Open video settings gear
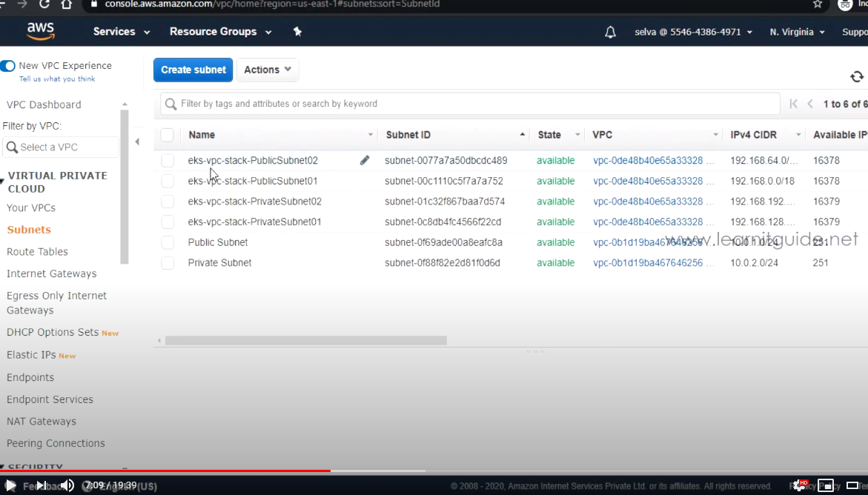 click(799, 485)
